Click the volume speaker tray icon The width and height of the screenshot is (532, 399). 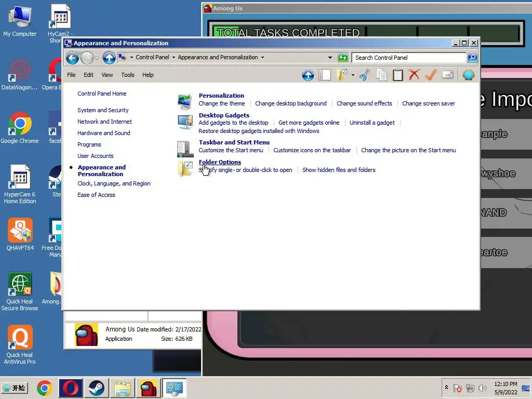[x=482, y=388]
